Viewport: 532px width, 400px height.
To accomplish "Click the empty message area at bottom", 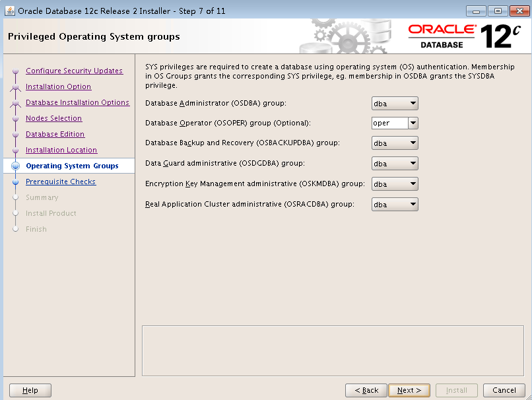I will [x=333, y=350].
